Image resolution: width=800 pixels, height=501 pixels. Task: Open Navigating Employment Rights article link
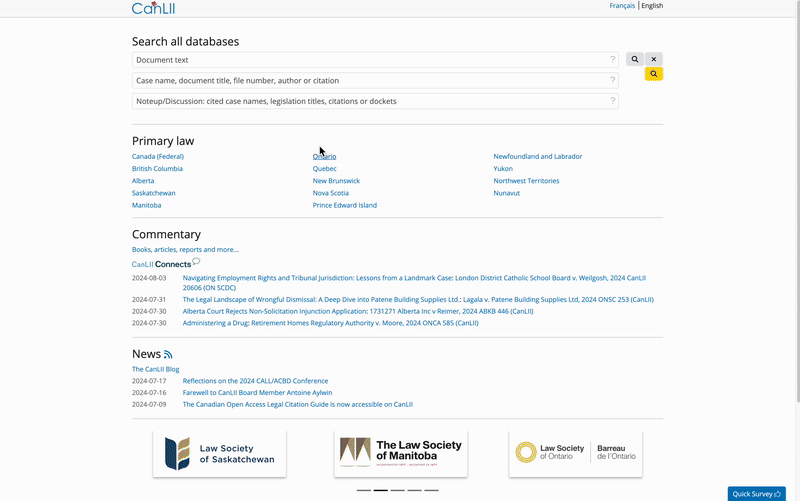pyautogui.click(x=414, y=283)
